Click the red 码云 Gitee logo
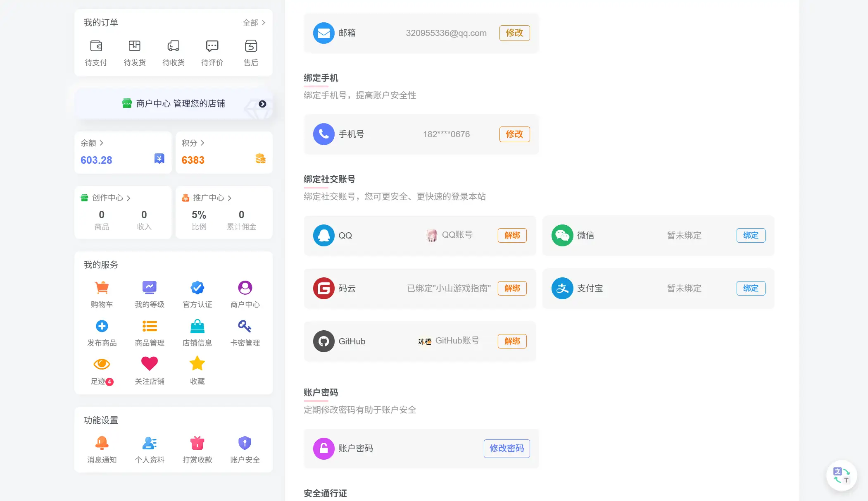The image size is (868, 501). [323, 289]
